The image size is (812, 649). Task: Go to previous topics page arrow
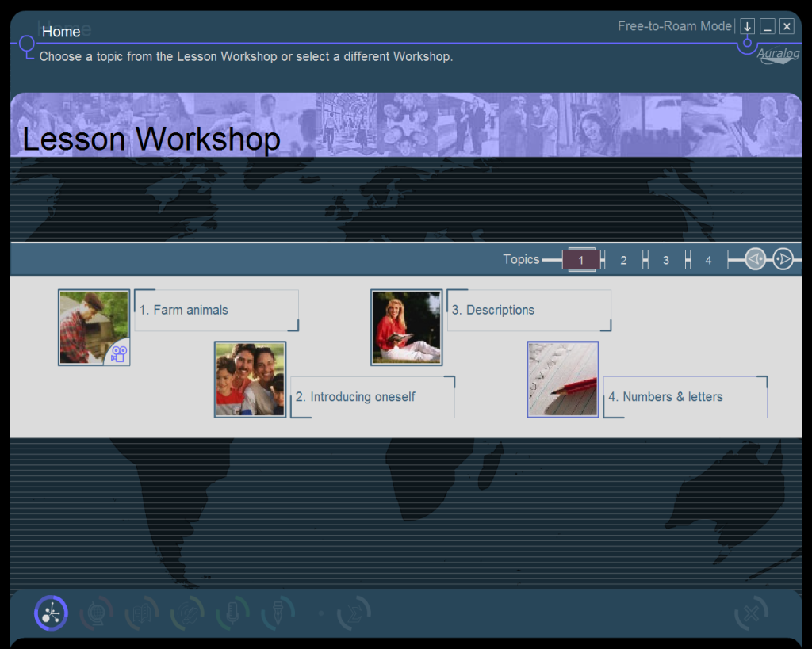tap(756, 259)
